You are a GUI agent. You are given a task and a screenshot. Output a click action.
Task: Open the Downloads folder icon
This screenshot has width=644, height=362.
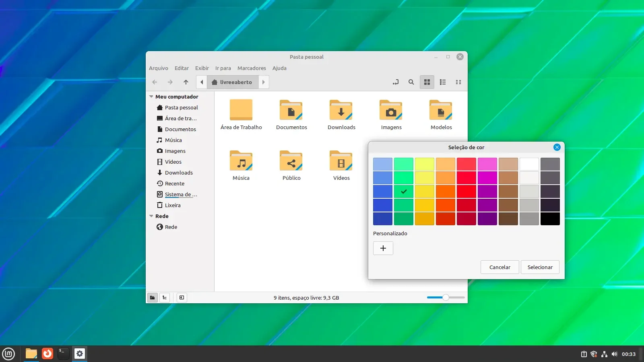[x=341, y=110]
